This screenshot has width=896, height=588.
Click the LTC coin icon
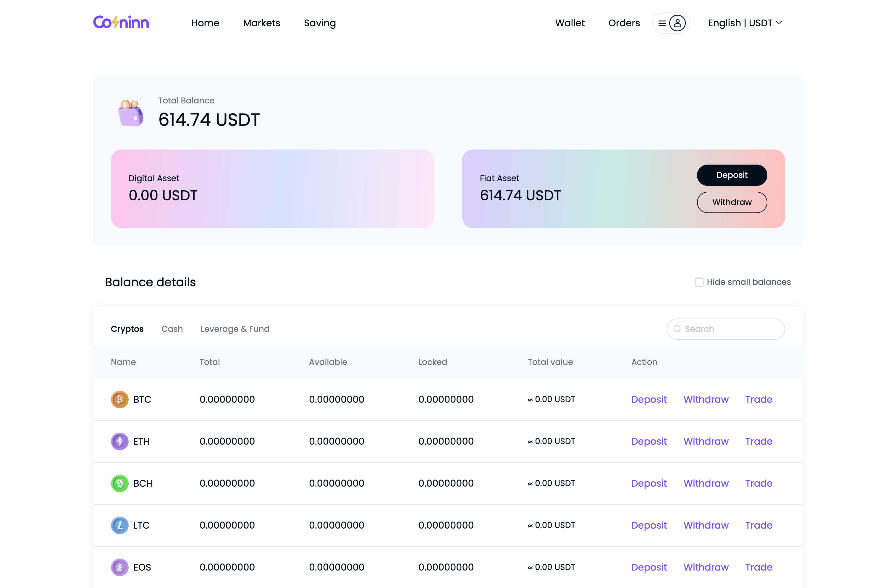coord(119,525)
